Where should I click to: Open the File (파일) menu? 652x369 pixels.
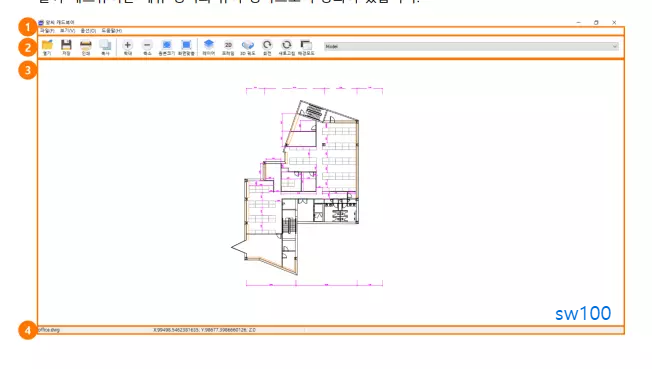pos(47,31)
